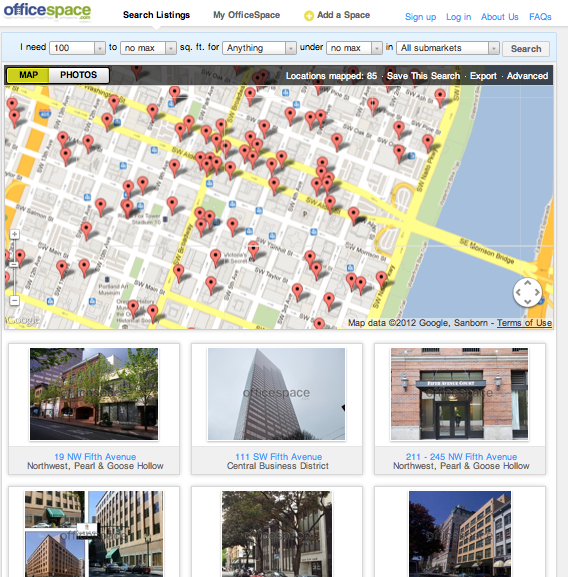Click the officespace.com logo
This screenshot has width=568, height=577.
[47, 11]
